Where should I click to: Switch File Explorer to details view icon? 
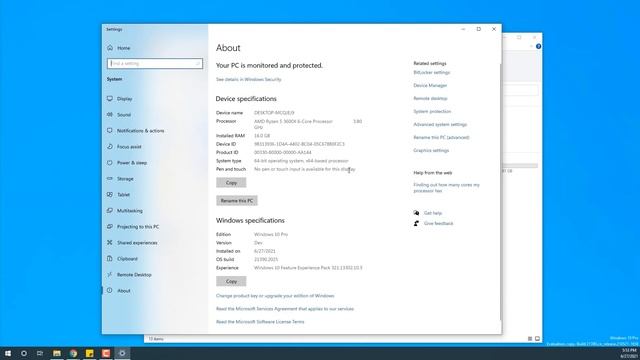pos(530,339)
